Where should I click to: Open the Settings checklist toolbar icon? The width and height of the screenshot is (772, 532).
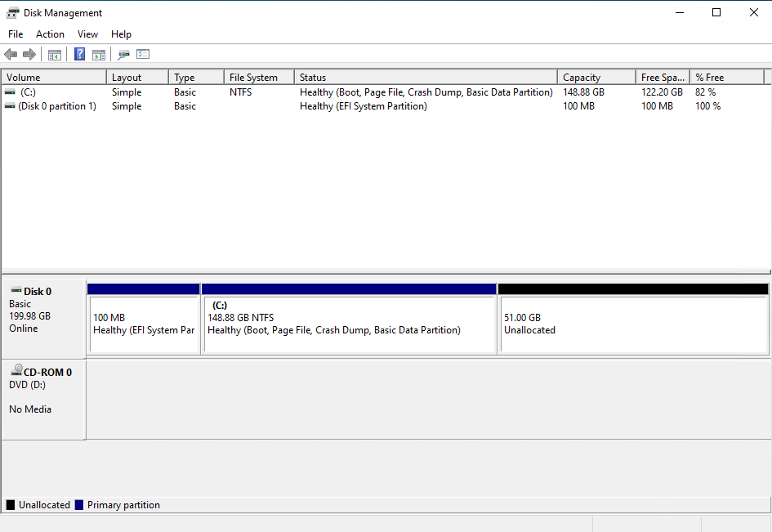[x=143, y=55]
